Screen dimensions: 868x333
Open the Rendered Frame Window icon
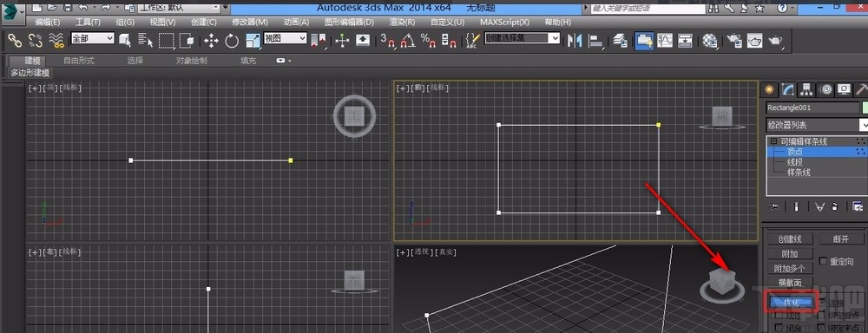(754, 41)
